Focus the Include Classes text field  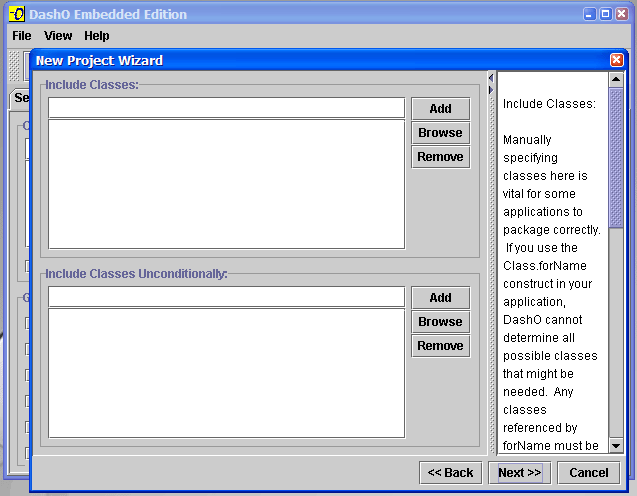coord(226,108)
